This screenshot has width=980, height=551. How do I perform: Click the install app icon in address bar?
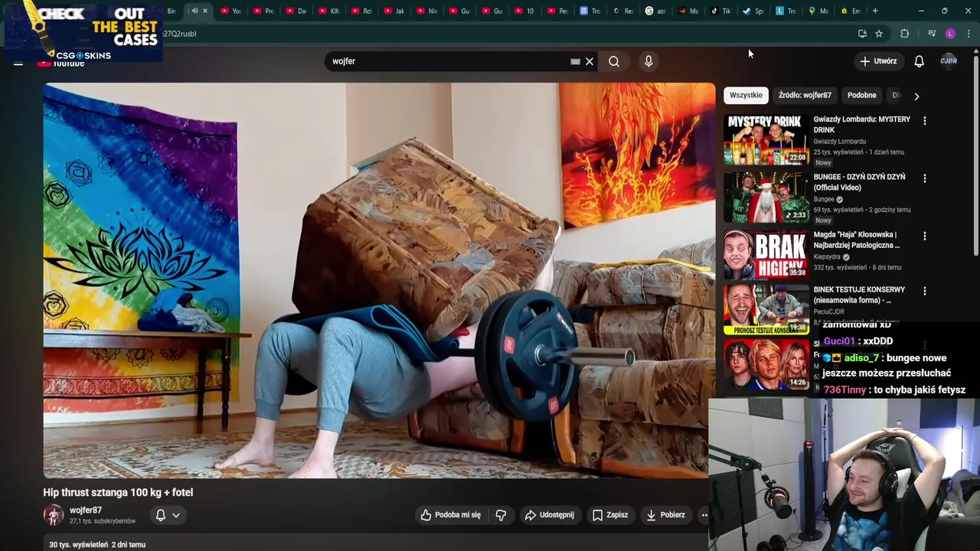click(862, 34)
